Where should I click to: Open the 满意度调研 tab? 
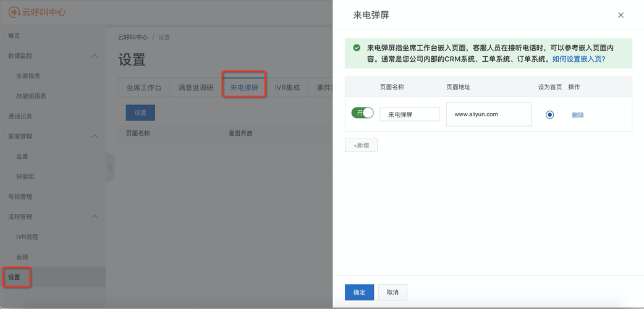coord(196,88)
